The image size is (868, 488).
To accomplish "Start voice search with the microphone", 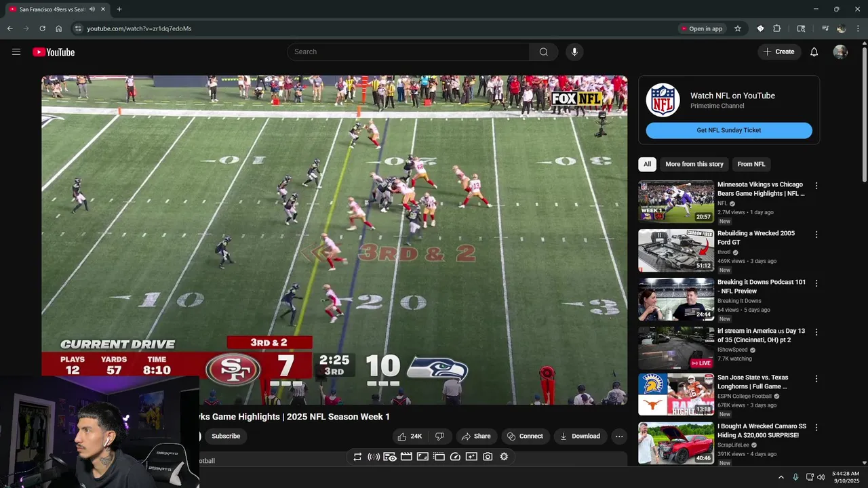I will (574, 52).
